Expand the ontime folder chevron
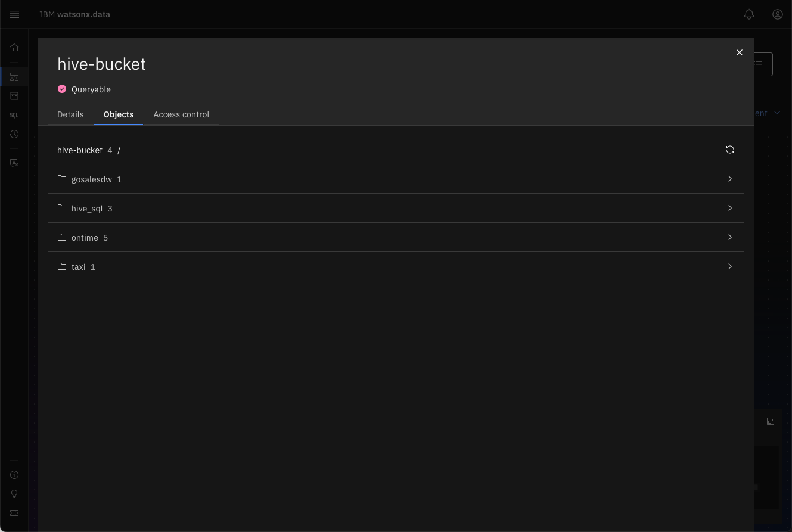Screen dimensions: 792x532 click(730, 237)
